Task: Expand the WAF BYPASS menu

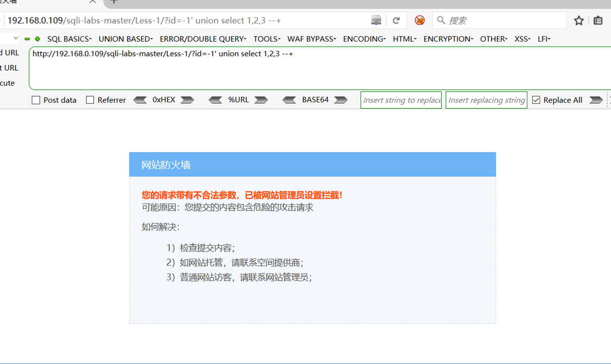Action: [311, 38]
